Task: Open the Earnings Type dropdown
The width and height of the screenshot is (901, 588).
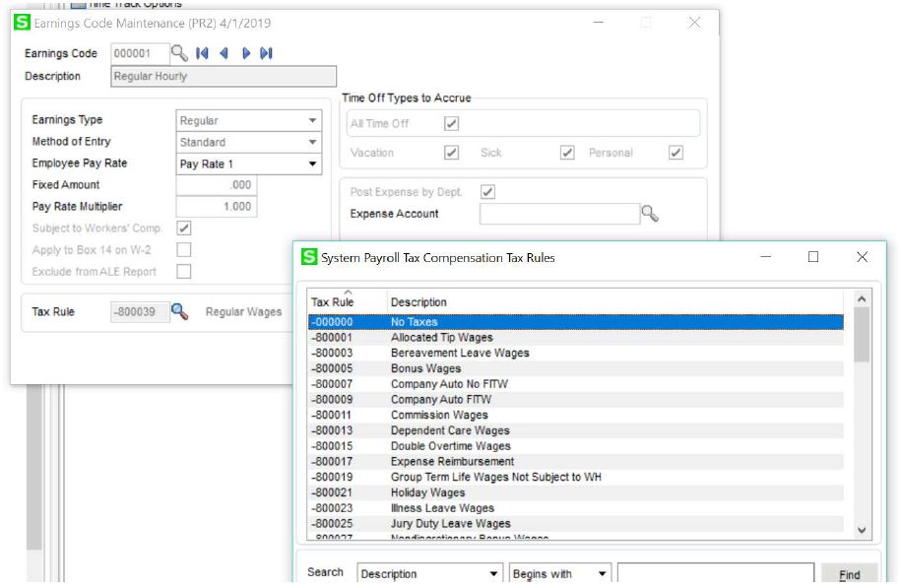Action: (x=249, y=121)
